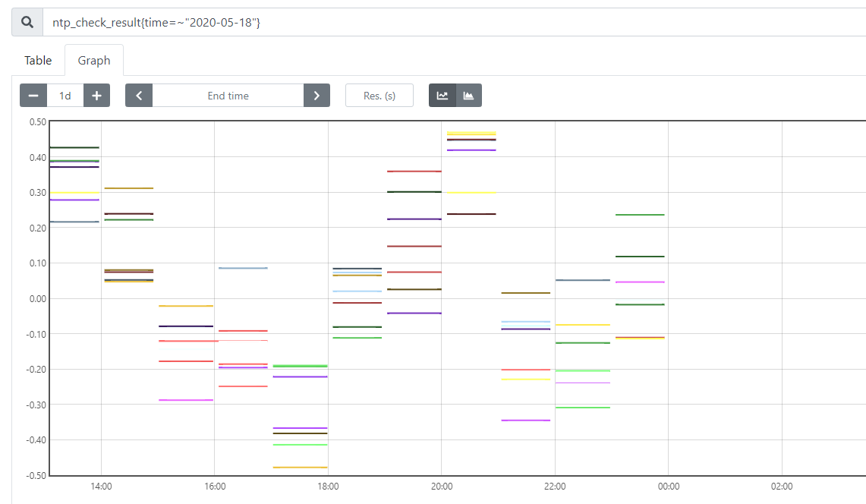Image resolution: width=866 pixels, height=504 pixels.
Task: Open the Graph tab
Action: tap(93, 60)
